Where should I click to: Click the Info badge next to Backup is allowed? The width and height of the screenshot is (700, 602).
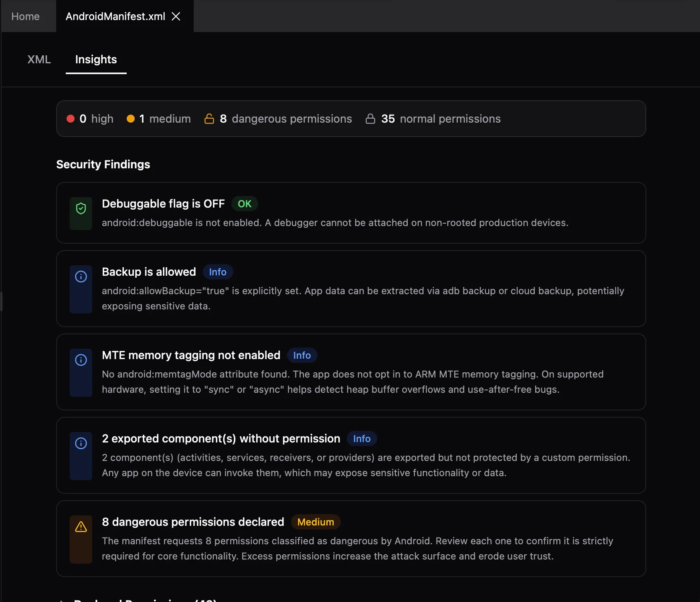coord(218,272)
